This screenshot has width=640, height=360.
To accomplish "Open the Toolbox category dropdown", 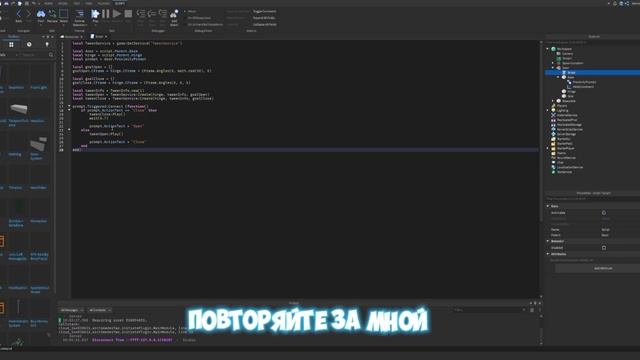I will coord(8,55).
